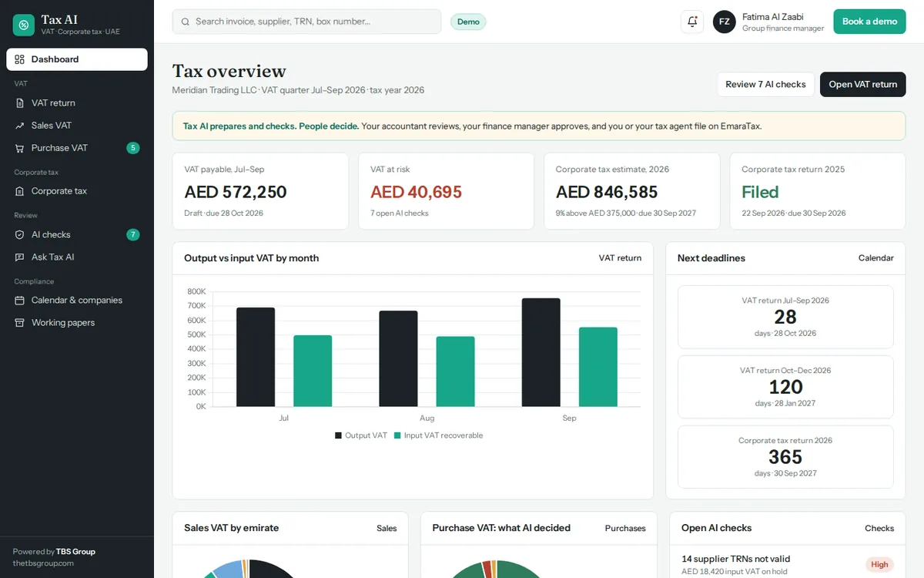924x578 pixels.
Task: Click the Working papers archive icon
Action: click(20, 323)
